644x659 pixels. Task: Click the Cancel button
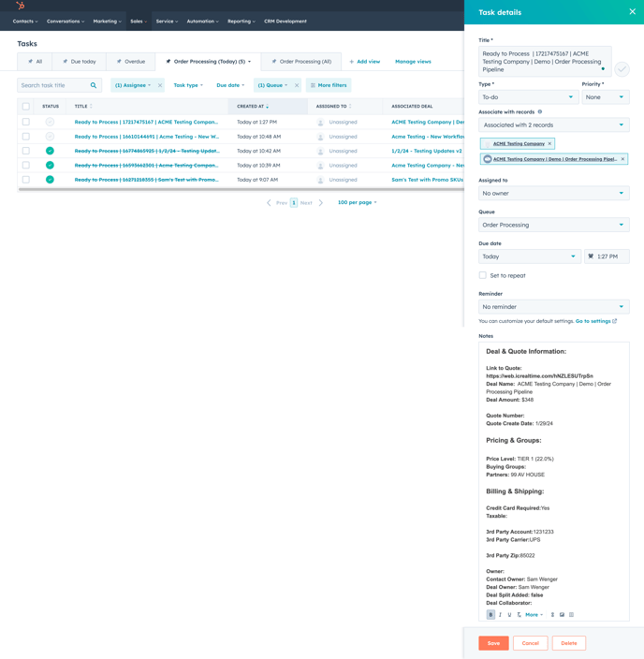531,643
